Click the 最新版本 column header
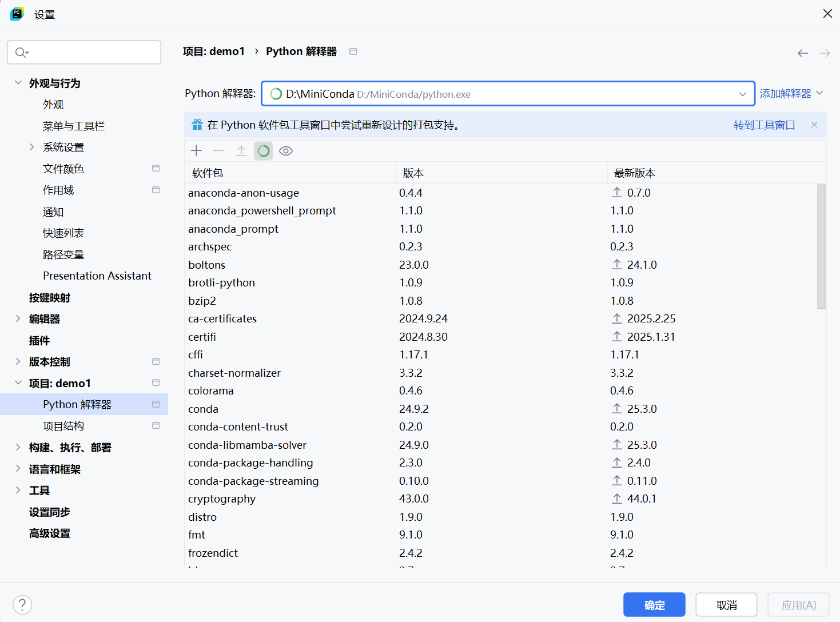The width and height of the screenshot is (840, 622). (716, 173)
